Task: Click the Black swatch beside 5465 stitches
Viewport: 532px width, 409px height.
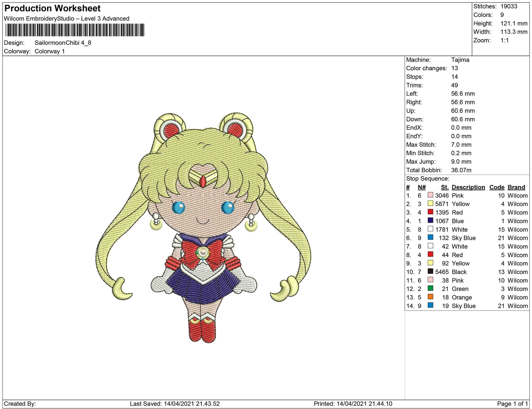Action: (430, 271)
